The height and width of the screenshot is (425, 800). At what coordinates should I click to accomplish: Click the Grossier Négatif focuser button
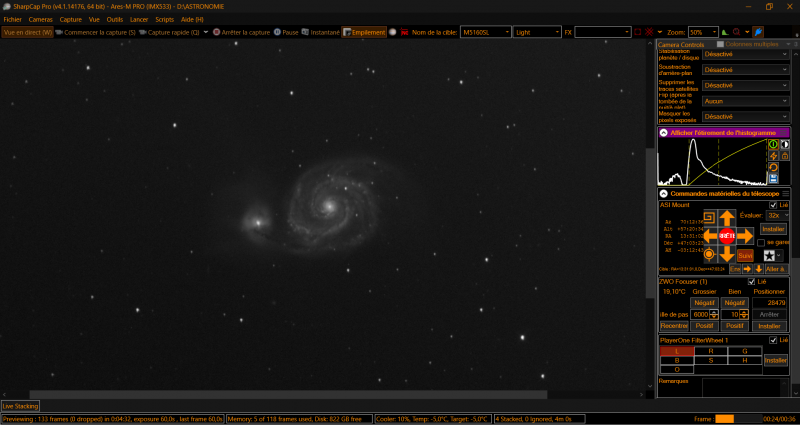705,303
